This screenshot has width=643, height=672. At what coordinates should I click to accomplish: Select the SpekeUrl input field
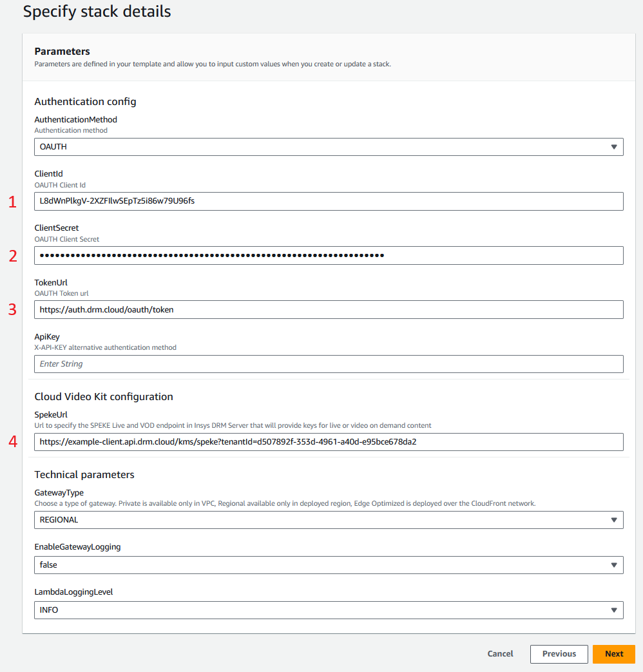pos(328,442)
